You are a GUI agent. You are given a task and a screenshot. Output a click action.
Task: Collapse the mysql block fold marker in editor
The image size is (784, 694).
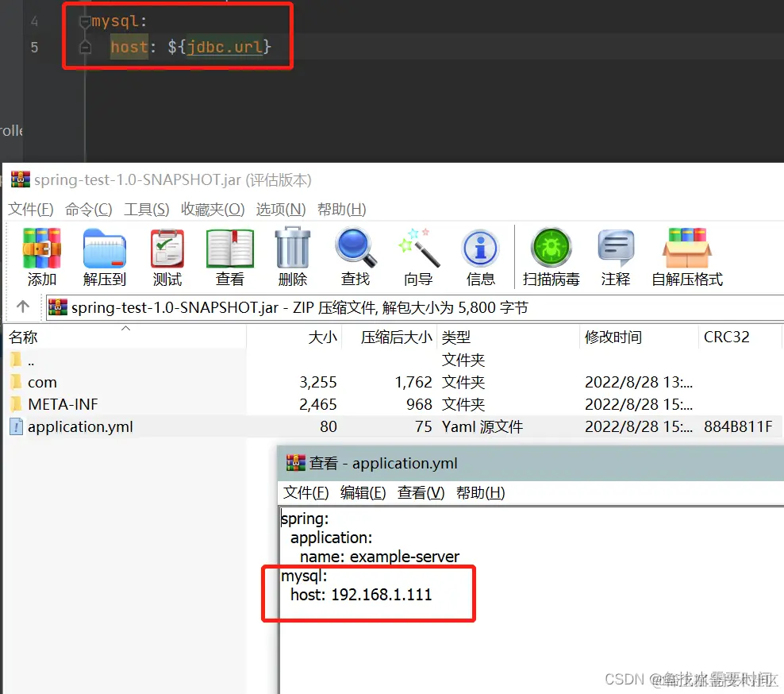(85, 21)
